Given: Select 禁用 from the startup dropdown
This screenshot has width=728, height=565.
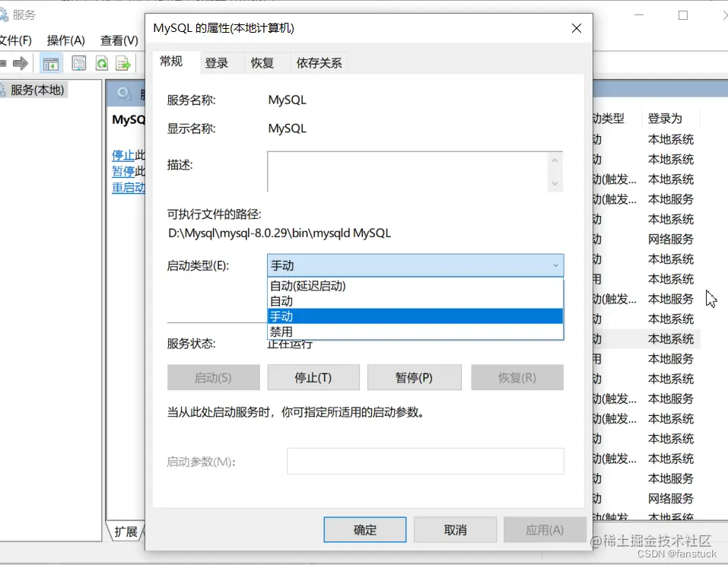Looking at the screenshot, I should coord(281,332).
